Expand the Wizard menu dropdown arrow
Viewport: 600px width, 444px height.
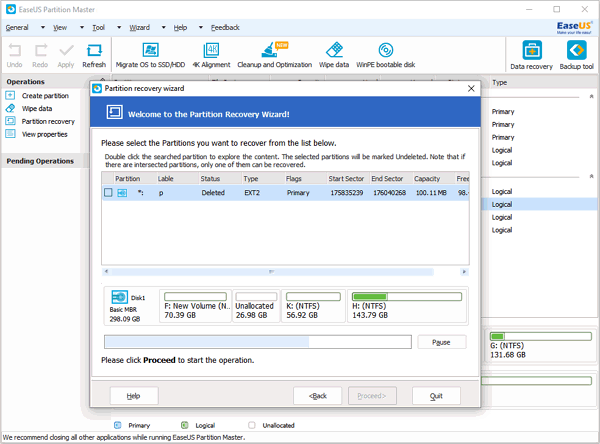tap(163, 28)
